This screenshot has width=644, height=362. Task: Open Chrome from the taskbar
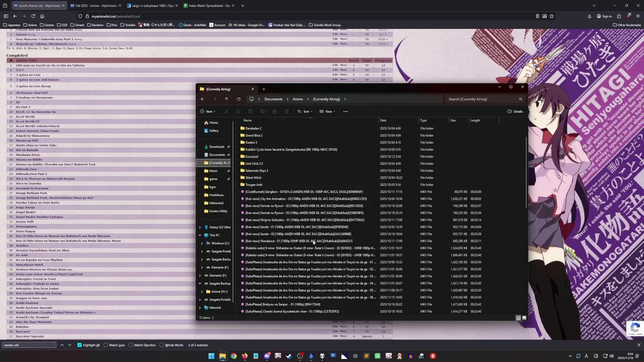tap(233, 356)
